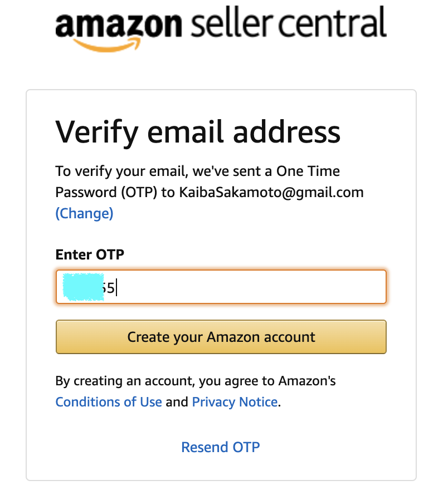This screenshot has width=448, height=500.
Task: Click the cyan redacted area in OTP field
Action: point(83,287)
